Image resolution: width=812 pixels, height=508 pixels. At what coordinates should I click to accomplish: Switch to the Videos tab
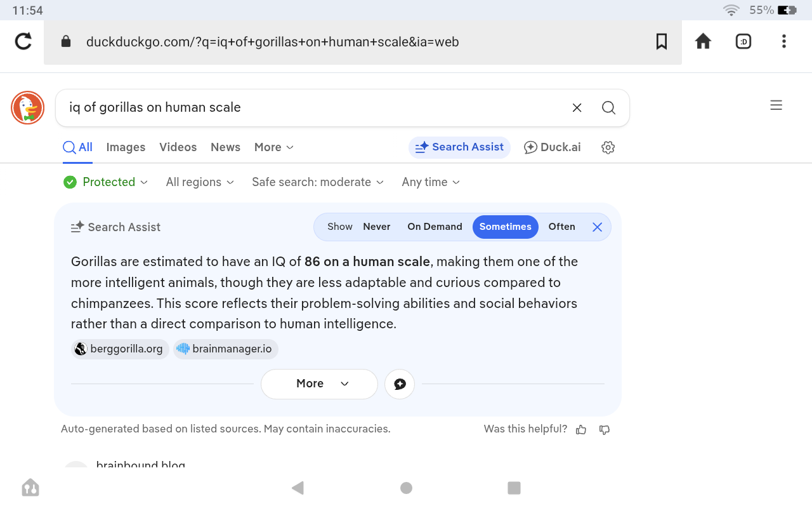[178, 147]
